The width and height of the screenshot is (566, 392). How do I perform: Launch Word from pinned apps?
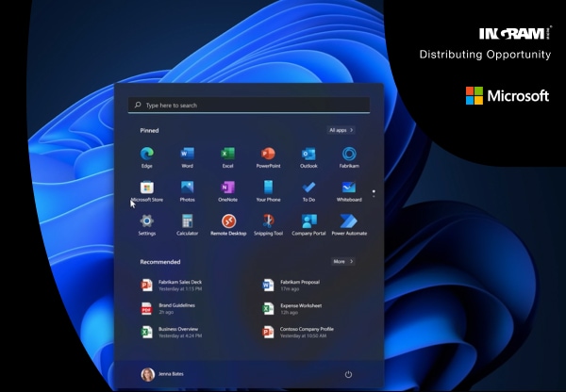coord(187,155)
